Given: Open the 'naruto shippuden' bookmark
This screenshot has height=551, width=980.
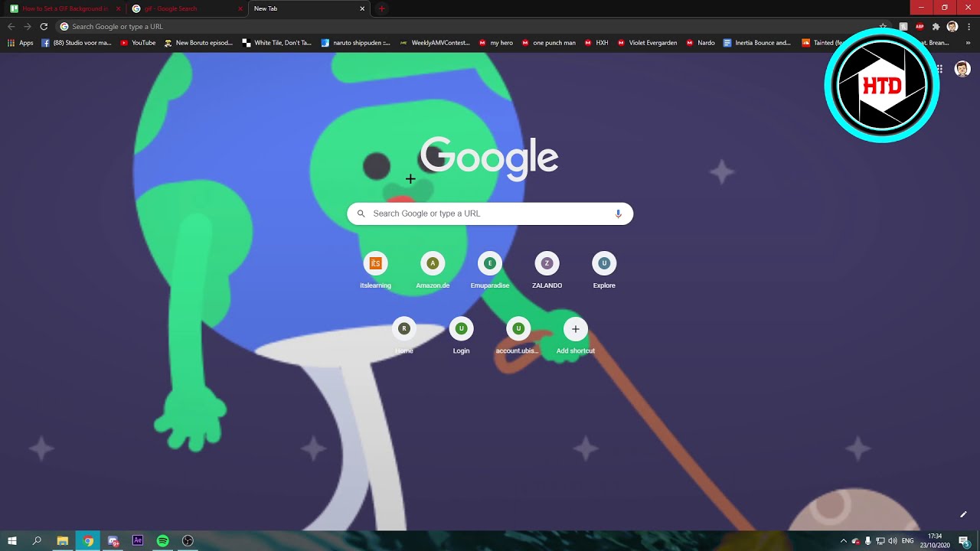Looking at the screenshot, I should pyautogui.click(x=356, y=43).
